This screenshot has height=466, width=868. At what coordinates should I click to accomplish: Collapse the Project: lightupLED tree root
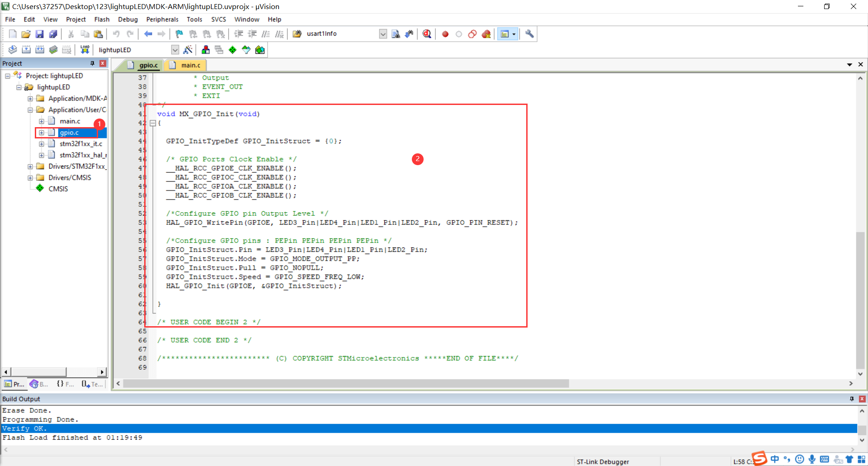[8, 76]
